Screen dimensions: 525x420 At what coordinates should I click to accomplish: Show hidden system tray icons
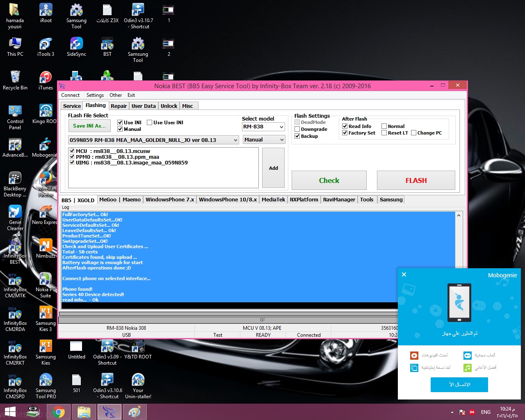[x=452, y=412]
